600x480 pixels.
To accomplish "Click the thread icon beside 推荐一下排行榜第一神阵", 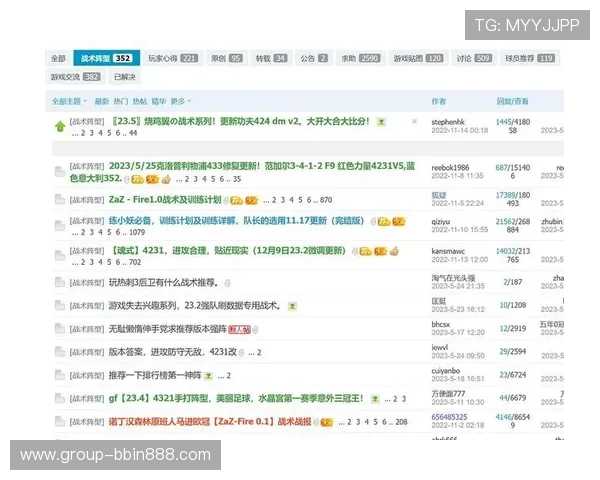I will click(x=60, y=375).
